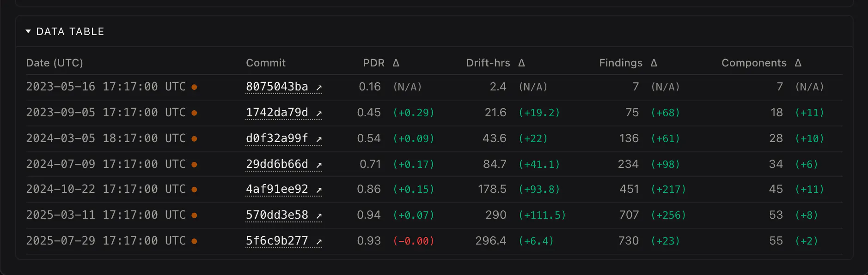
Task: Click Components value 18
Action: coord(777,113)
